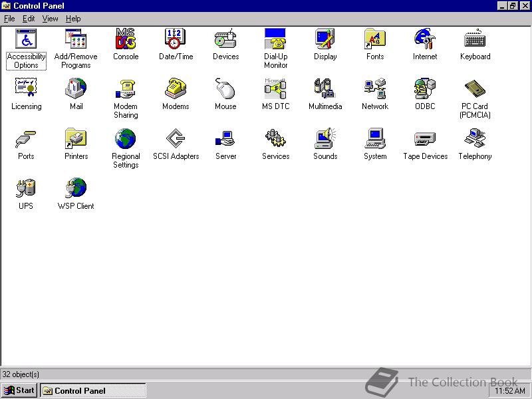Click the ODBC icon
This screenshot has width=532, height=399.
click(x=425, y=88)
